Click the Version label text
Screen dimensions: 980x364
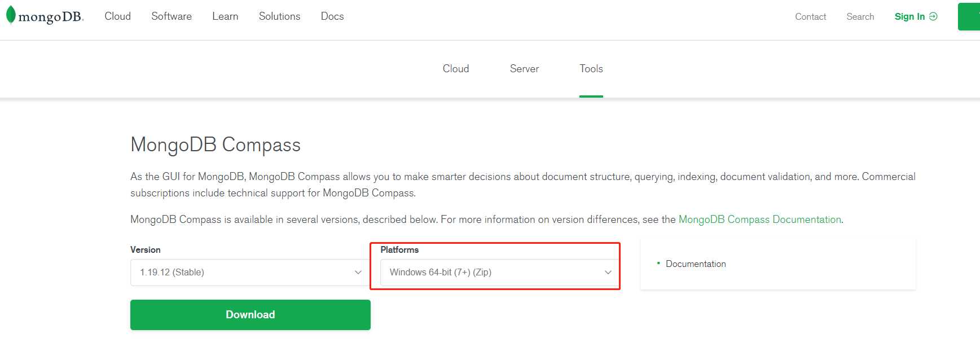coord(146,250)
